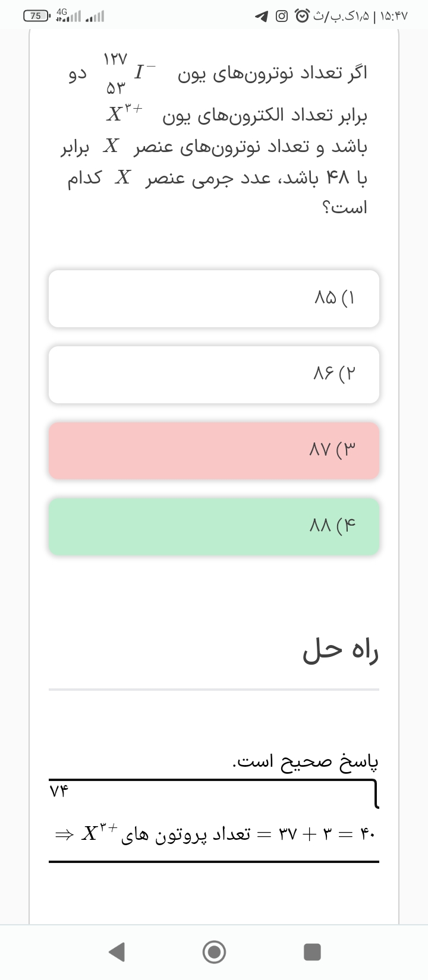This screenshot has height=980, width=428.
Task: Tap the Android back navigation button
Action: coord(117,952)
